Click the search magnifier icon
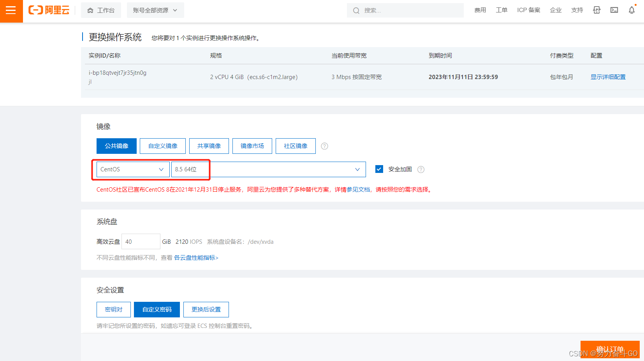The image size is (644, 361). click(x=356, y=11)
